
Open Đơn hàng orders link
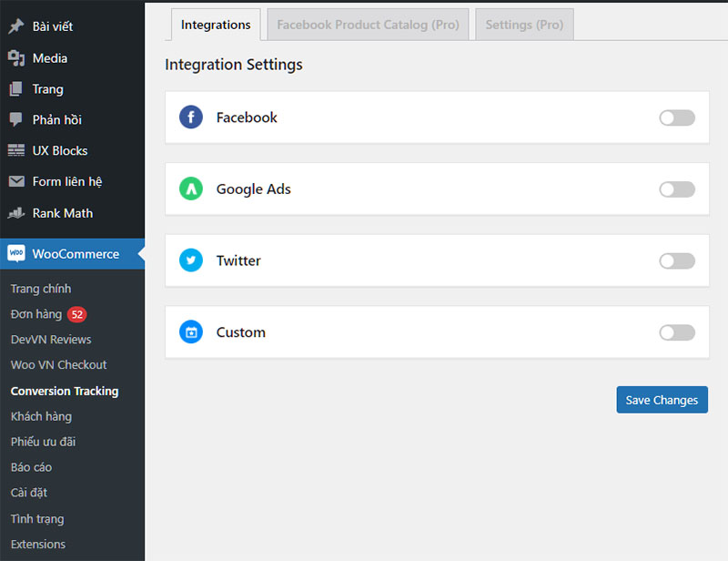(36, 314)
